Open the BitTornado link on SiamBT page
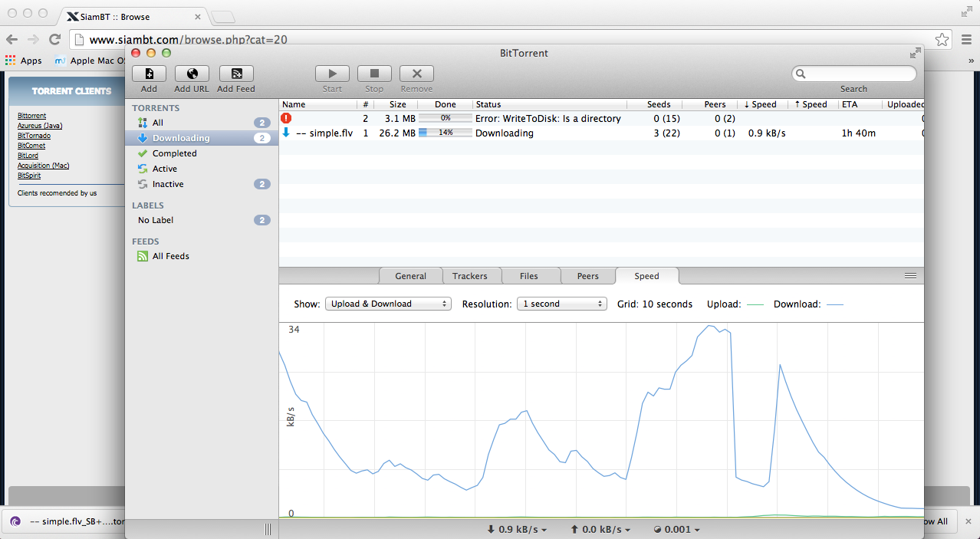 point(35,136)
